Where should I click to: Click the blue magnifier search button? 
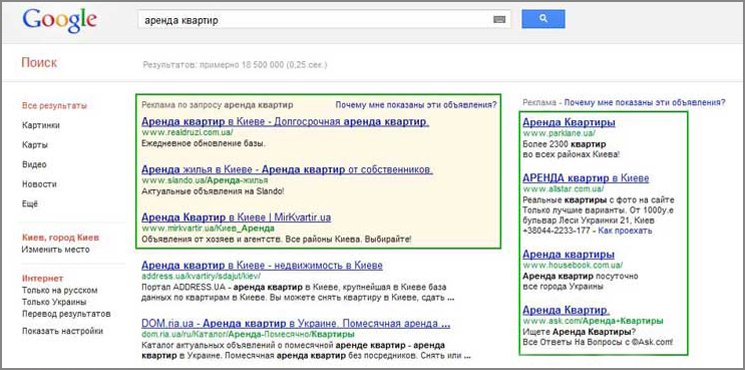click(543, 19)
